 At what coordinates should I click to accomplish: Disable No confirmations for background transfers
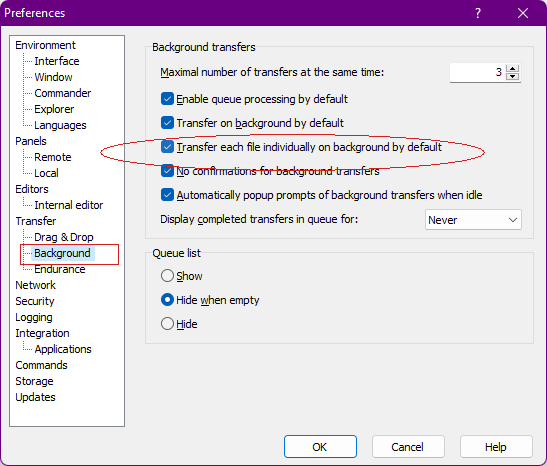click(167, 171)
